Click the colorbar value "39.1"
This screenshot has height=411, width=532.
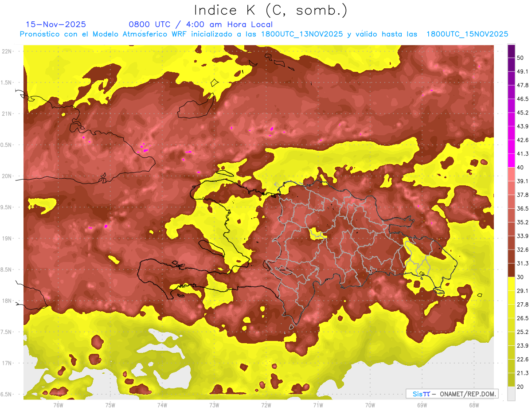pos(522,181)
